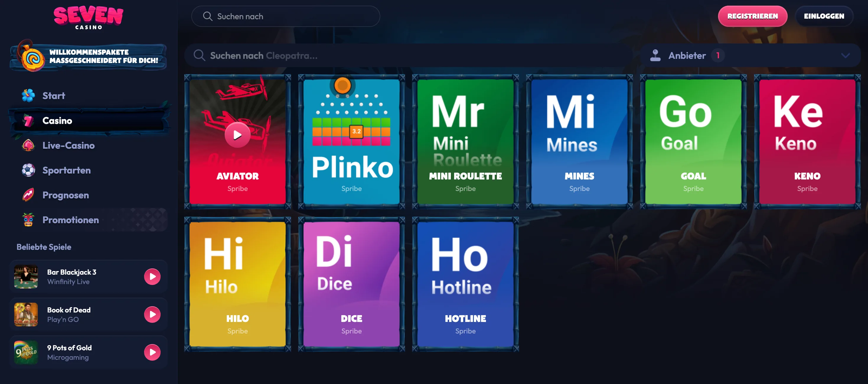Click the 9 Pots of Gold title
This screenshot has width=868, height=384.
point(69,348)
